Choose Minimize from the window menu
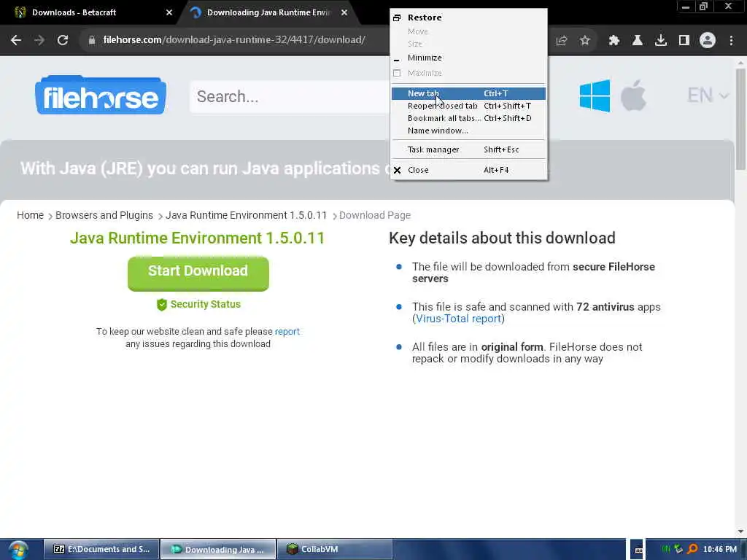This screenshot has height=560, width=747. pos(469,58)
